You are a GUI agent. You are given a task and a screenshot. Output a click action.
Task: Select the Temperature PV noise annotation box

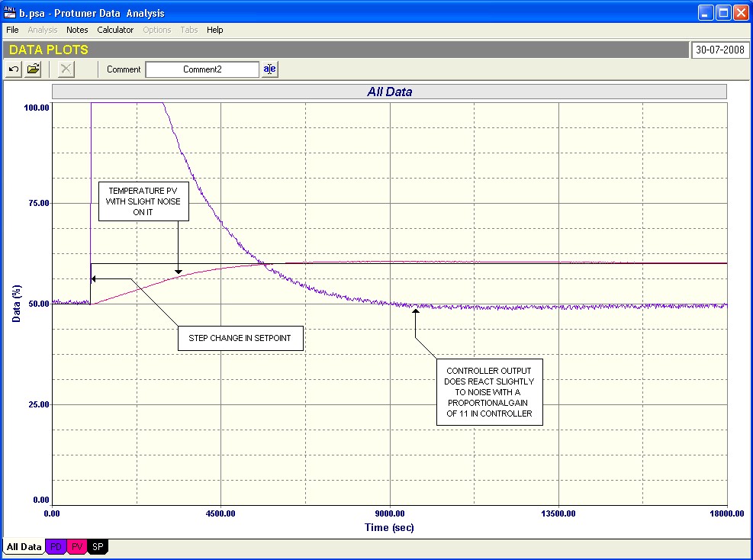tap(143, 201)
